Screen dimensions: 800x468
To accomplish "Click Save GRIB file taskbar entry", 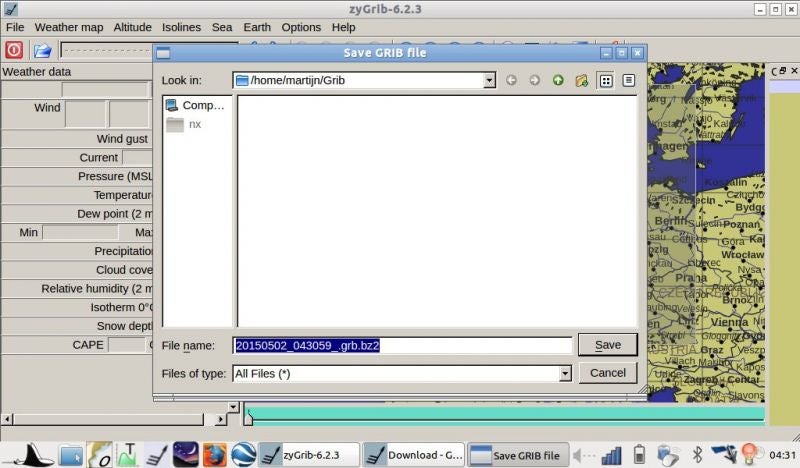I will point(518,455).
